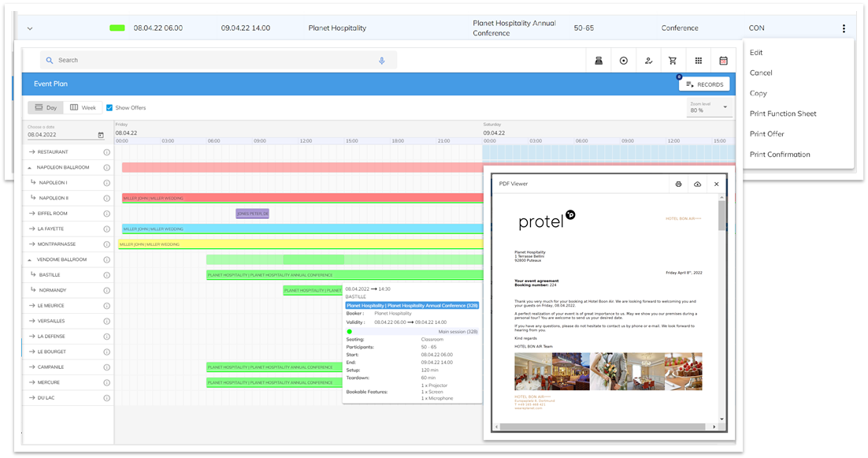Click the green conference bar in Mercure row
The width and height of the screenshot is (868, 458).
point(274,382)
